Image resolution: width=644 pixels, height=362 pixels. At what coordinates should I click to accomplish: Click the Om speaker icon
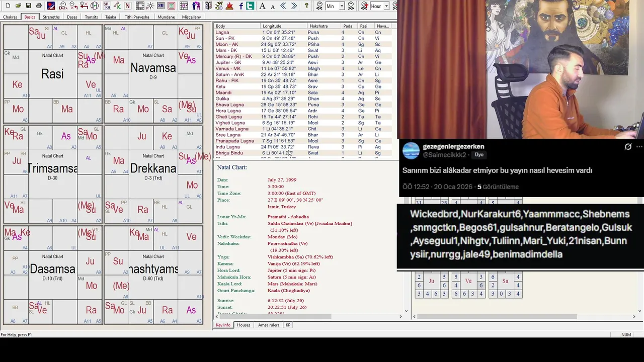pyautogui.click(x=219, y=6)
